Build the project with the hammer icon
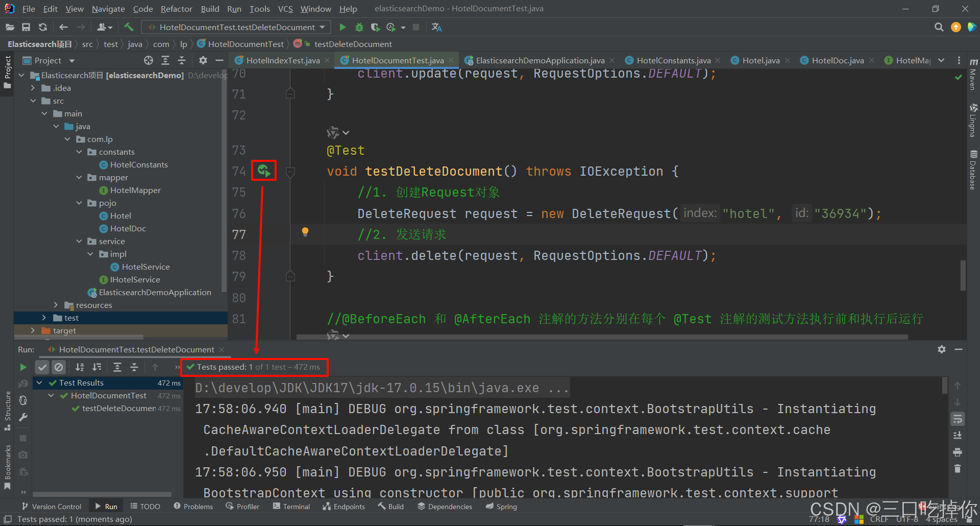This screenshot has height=526, width=980. click(129, 27)
